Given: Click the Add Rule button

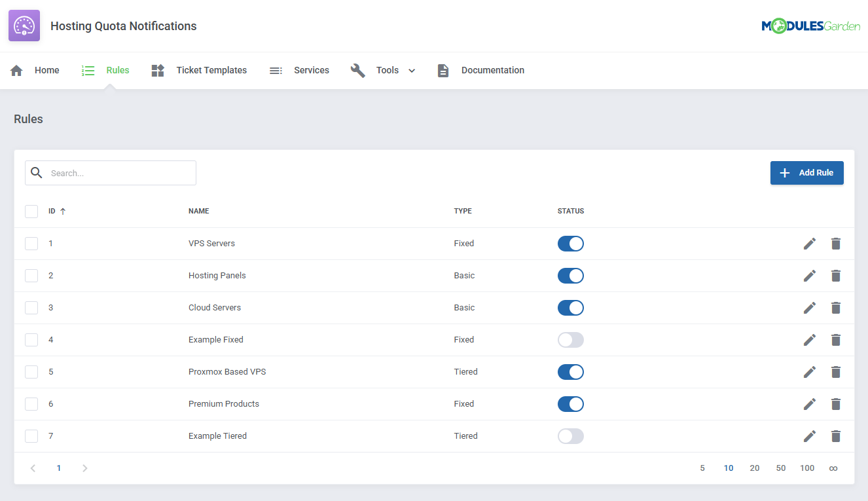Looking at the screenshot, I should [806, 172].
